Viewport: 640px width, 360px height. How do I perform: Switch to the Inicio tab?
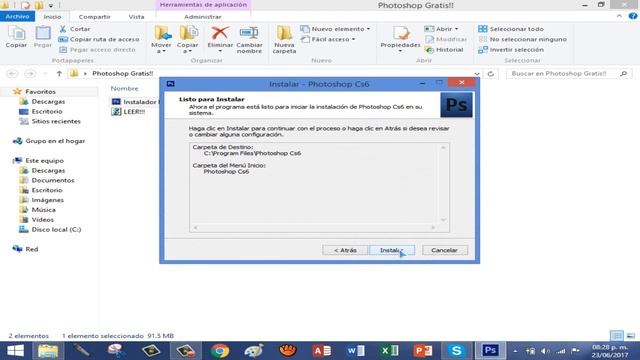tap(52, 17)
